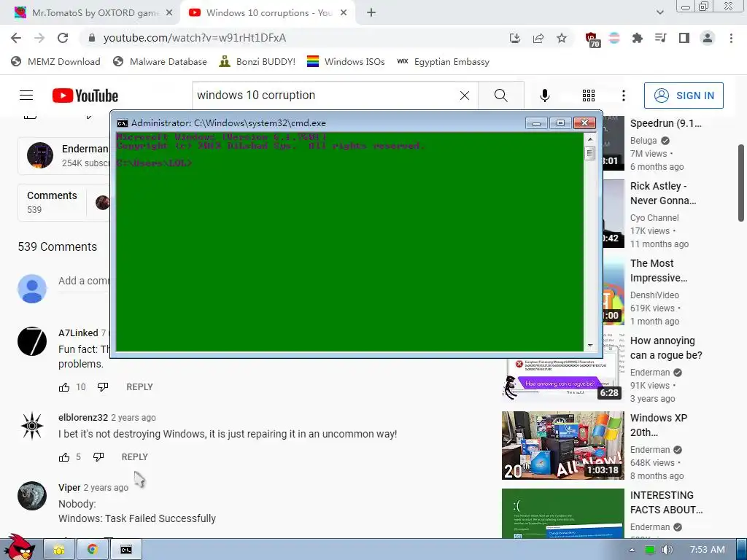Reply to A7Linked comment
The height and width of the screenshot is (560, 747).
click(x=139, y=387)
